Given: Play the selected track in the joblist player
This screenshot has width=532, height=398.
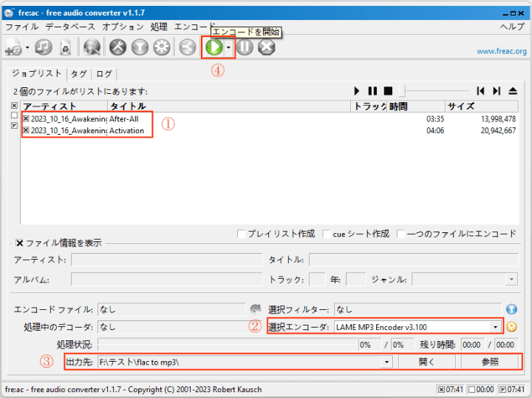Looking at the screenshot, I should point(357,91).
